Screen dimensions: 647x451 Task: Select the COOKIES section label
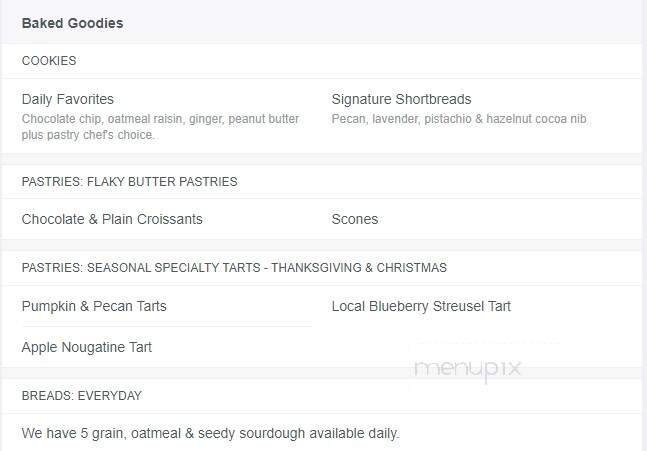pyautogui.click(x=49, y=61)
